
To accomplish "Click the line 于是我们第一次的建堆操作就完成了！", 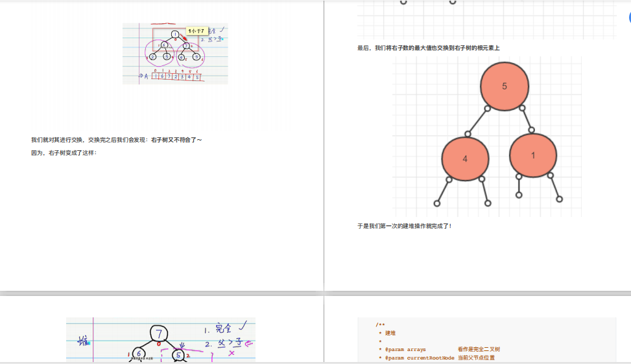I will (405, 226).
